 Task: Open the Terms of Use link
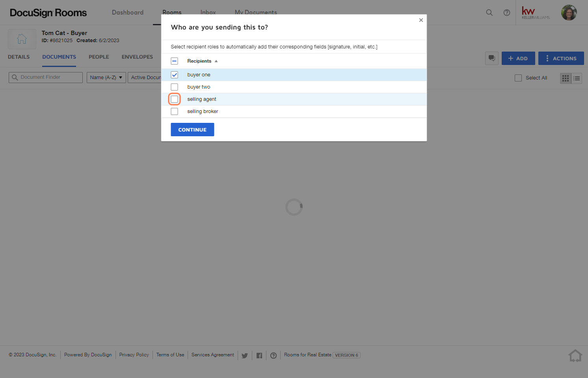point(170,355)
